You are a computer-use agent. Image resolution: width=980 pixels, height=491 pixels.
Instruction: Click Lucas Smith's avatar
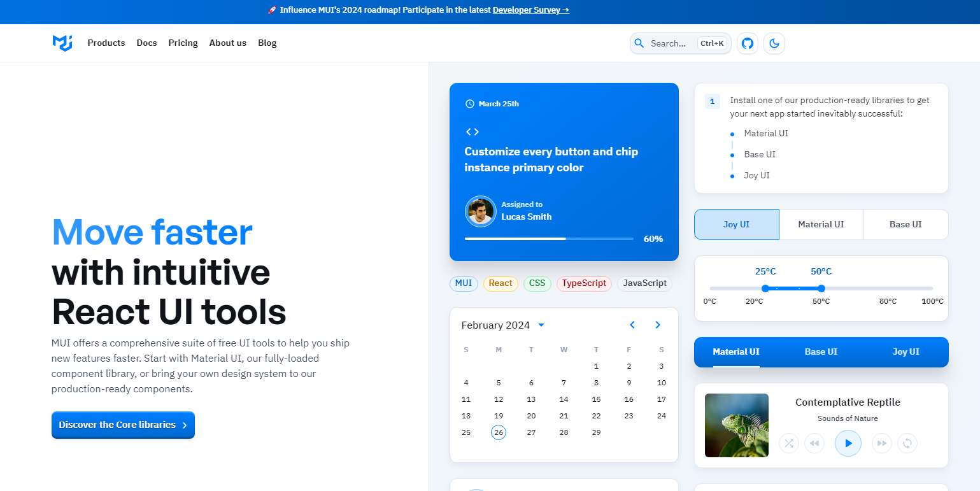481,211
